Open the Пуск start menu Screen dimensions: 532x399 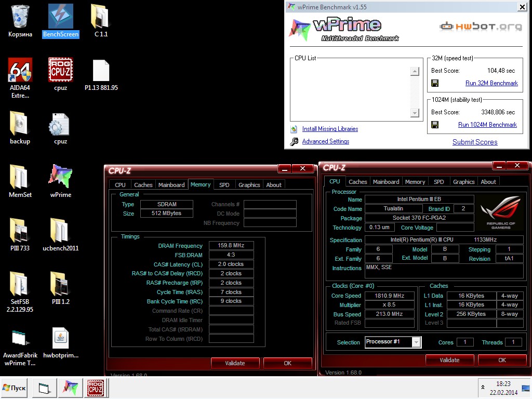click(14, 388)
